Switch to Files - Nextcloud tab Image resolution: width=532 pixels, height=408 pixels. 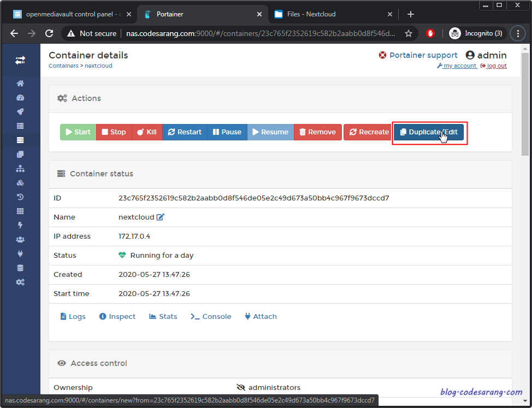tap(332, 14)
